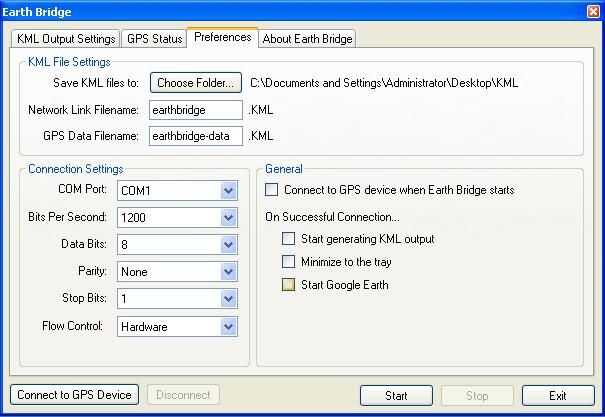
Task: Click the KML save folder path text
Action: [x=384, y=83]
